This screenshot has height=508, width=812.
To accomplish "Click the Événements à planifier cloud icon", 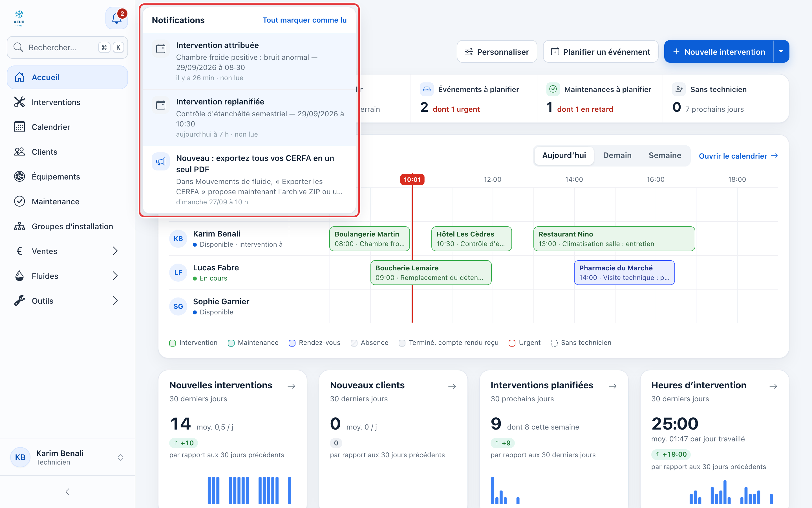I will pyautogui.click(x=427, y=89).
